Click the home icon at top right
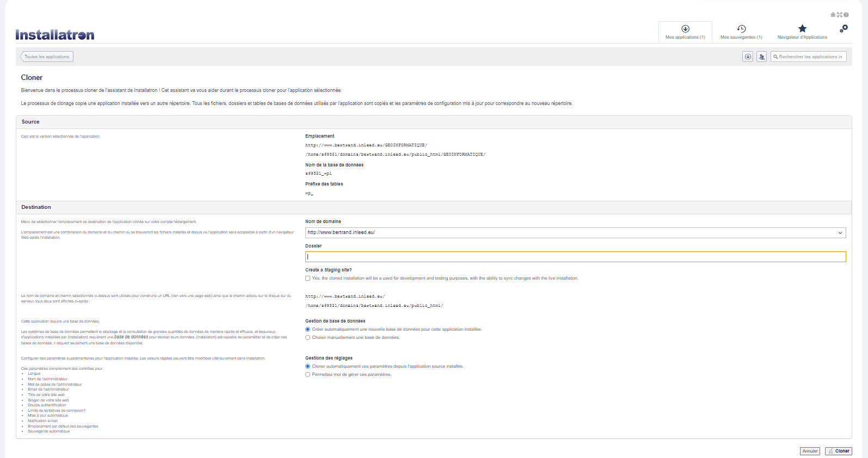Viewport: 868px width, 458px height. [833, 15]
